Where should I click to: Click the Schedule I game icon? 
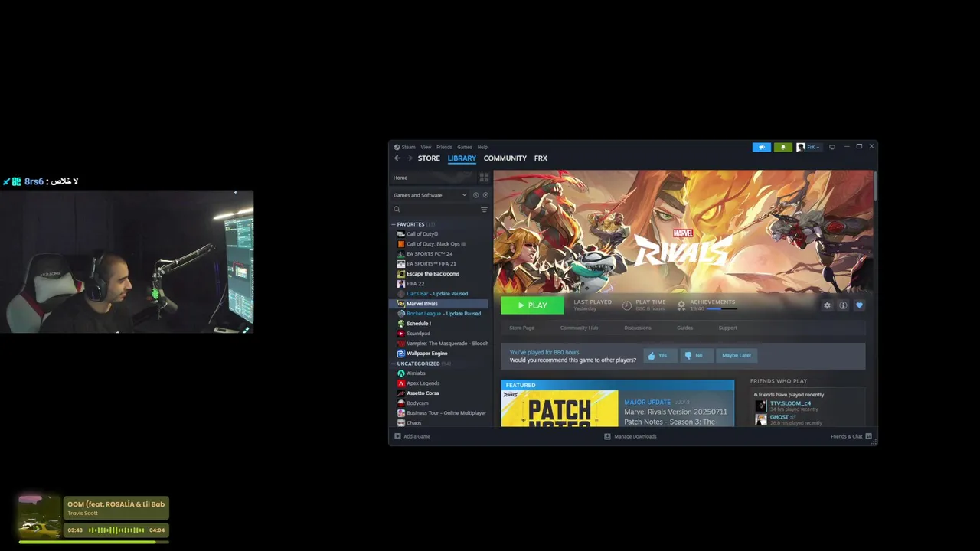coord(400,324)
